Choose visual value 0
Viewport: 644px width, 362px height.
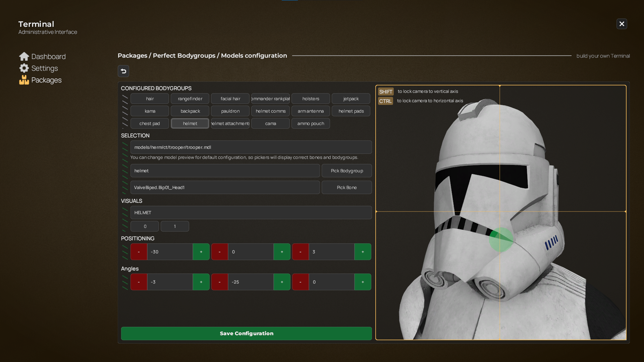[x=145, y=226]
